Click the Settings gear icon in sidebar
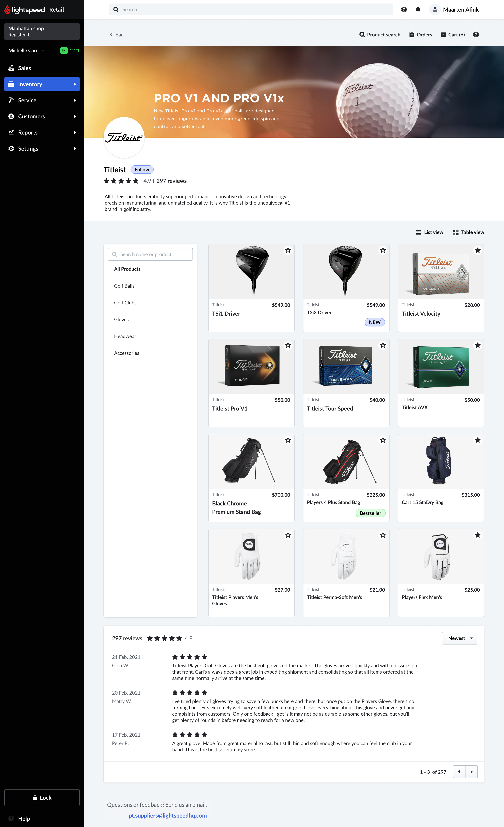 pos(11,148)
